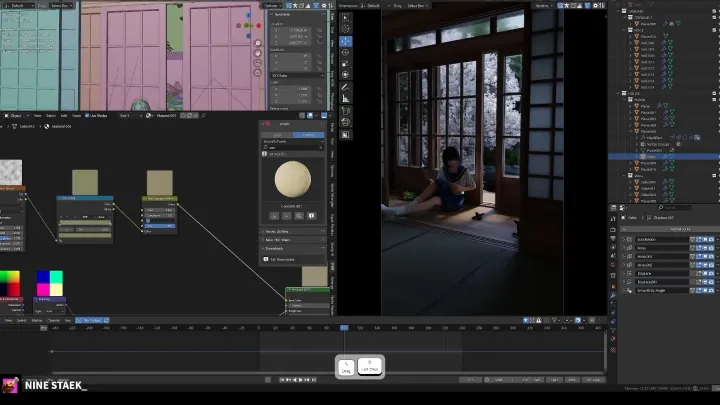Expand the Smooth by Angle modifier panel

[x=624, y=290]
